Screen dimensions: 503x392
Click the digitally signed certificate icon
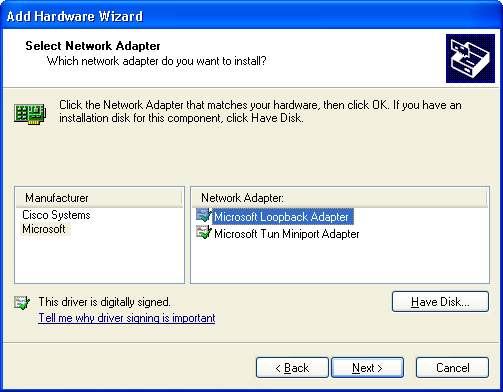point(22,302)
